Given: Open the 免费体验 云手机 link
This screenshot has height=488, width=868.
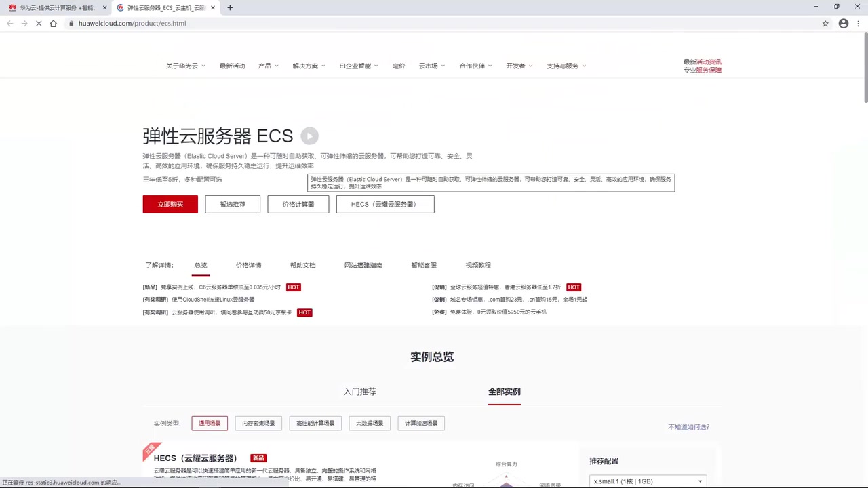Looking at the screenshot, I should click(498, 312).
